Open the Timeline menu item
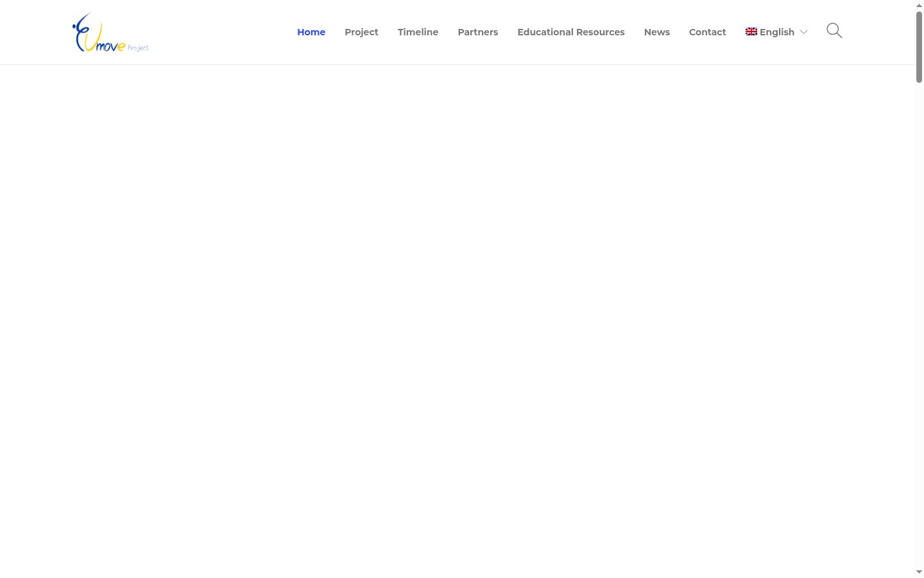The width and height of the screenshot is (924, 578). [418, 32]
